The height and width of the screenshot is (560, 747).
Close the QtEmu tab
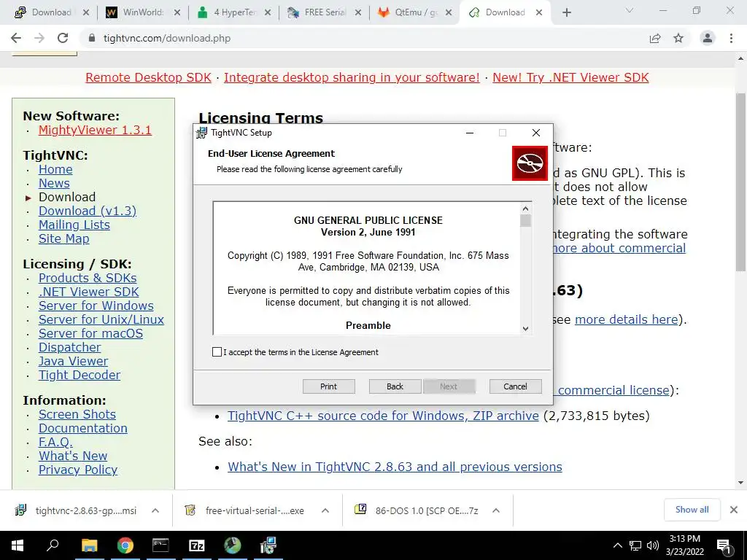pyautogui.click(x=449, y=13)
